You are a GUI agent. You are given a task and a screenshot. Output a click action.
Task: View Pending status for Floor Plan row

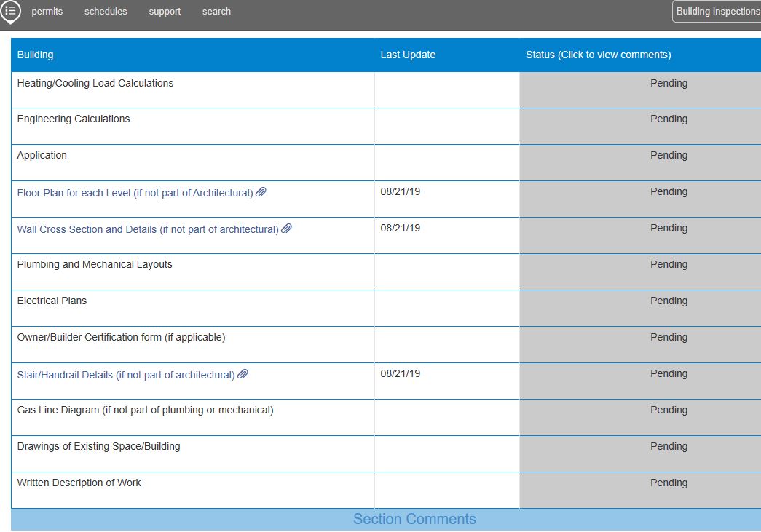(669, 191)
